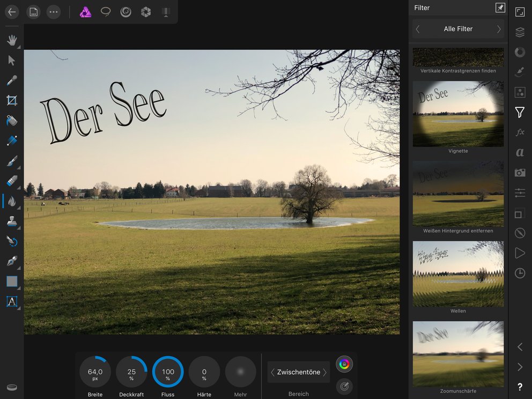Image resolution: width=532 pixels, height=399 pixels.
Task: Open the document options menu with the ellipsis
Action: pyautogui.click(x=53, y=12)
